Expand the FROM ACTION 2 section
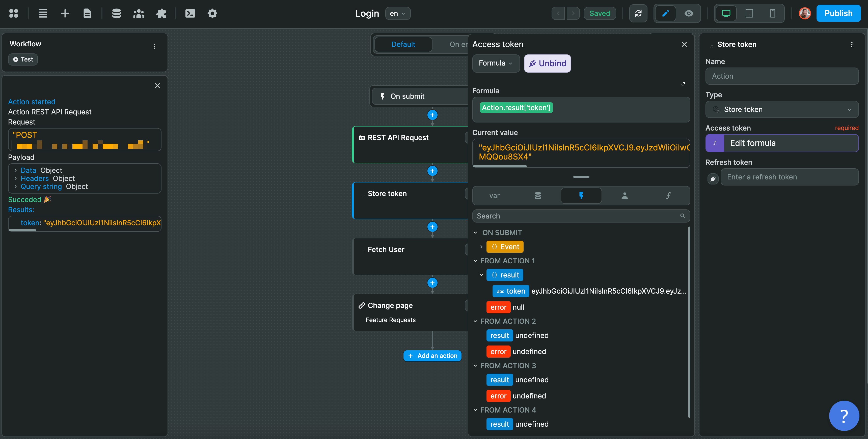The image size is (868, 439). (475, 321)
